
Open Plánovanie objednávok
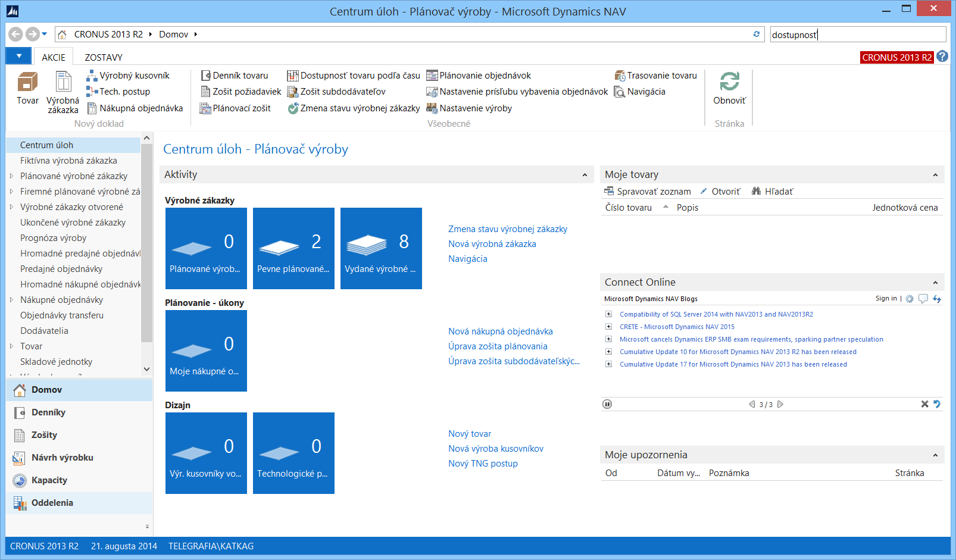479,76
